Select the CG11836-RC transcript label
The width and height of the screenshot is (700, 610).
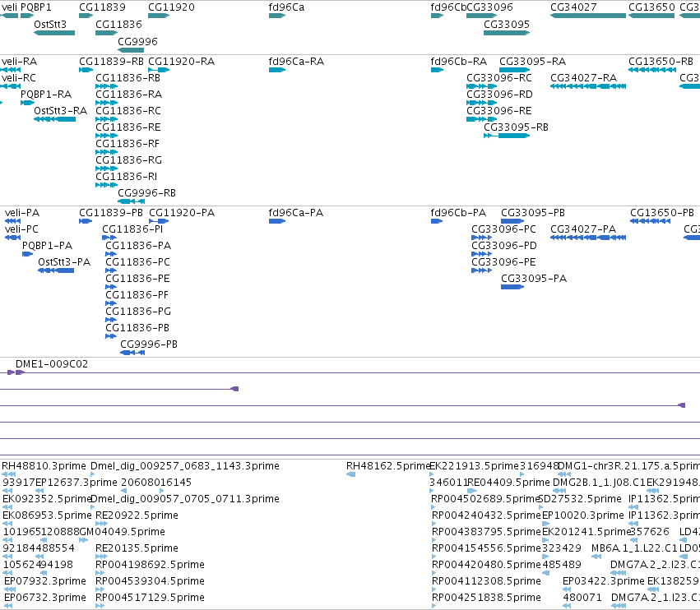(128, 111)
